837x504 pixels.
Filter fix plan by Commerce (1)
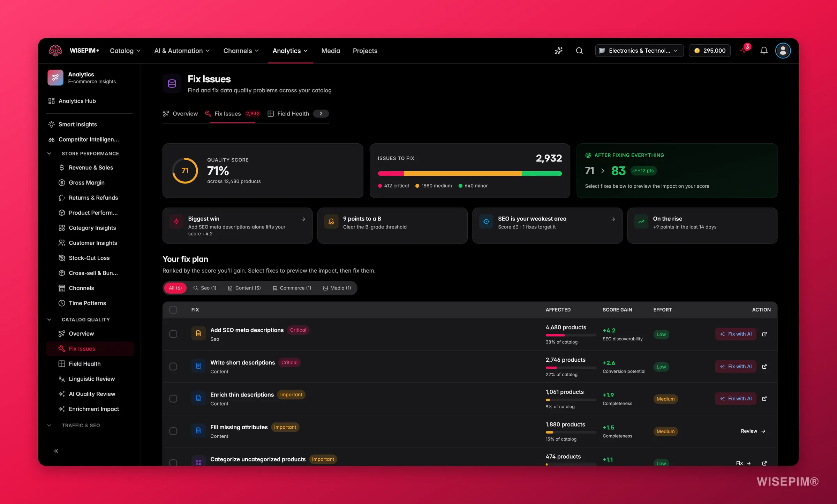pos(292,288)
